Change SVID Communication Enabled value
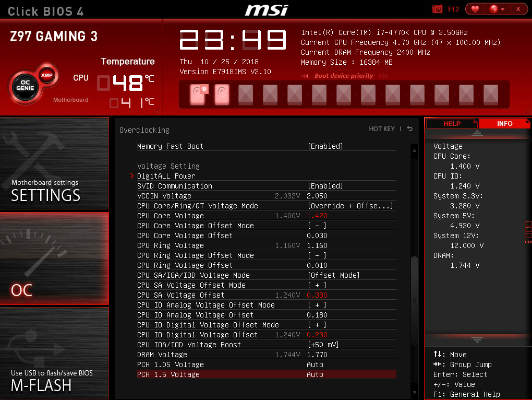This screenshot has height=400, width=532. click(325, 186)
